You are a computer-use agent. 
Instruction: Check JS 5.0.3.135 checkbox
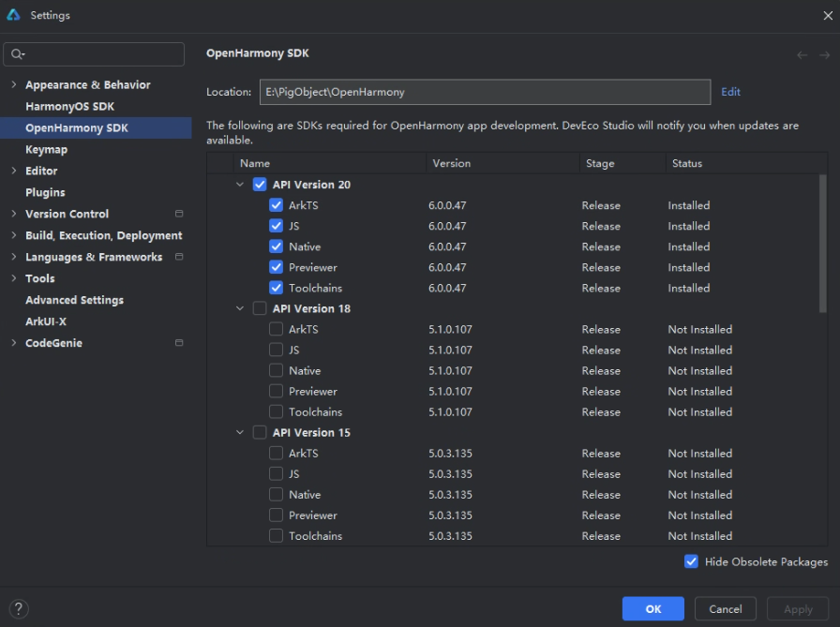click(276, 473)
